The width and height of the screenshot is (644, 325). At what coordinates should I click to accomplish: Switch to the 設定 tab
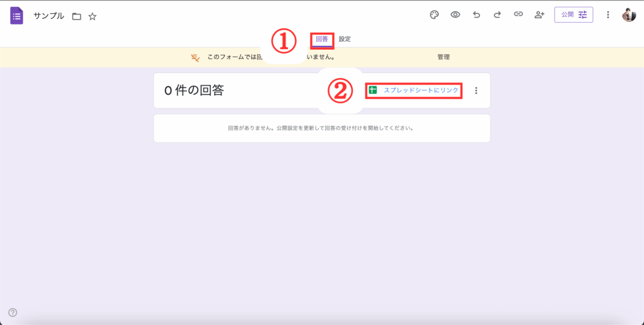[345, 40]
